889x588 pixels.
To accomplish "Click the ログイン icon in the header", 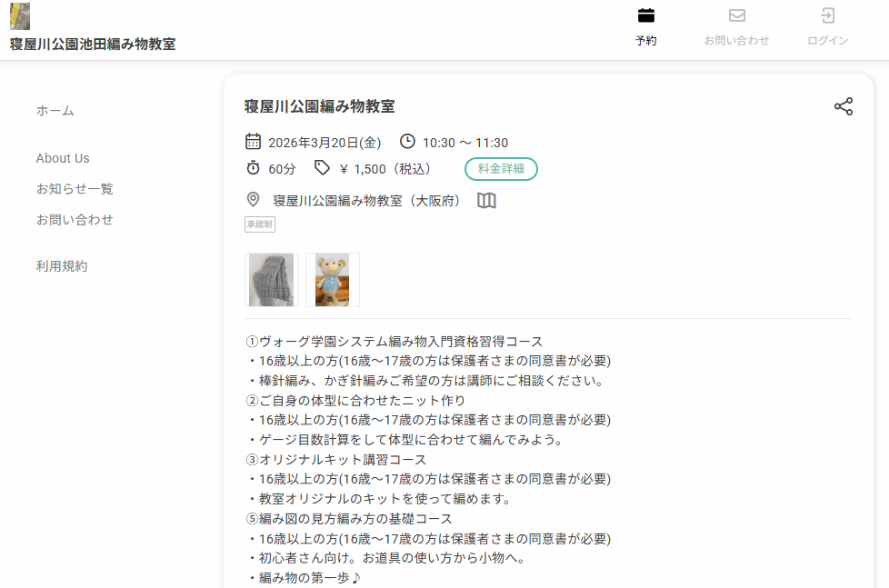I will 827,15.
